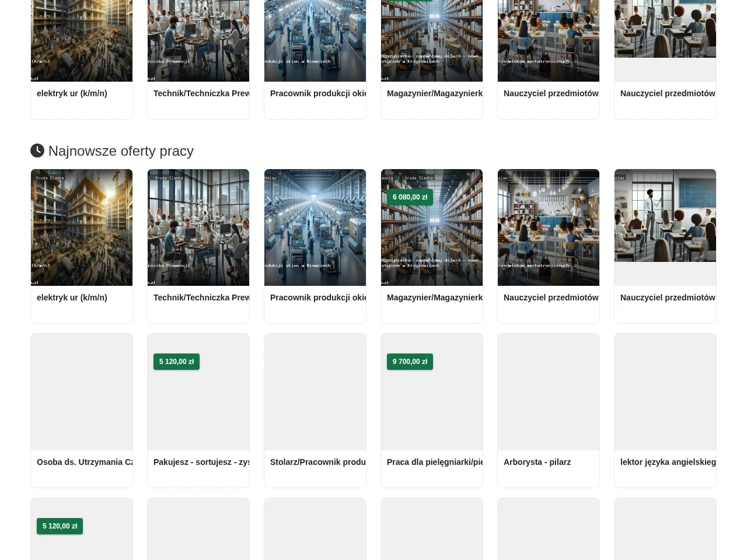
Task: Open the mechatronicznych classroom thumbnail under Najnowsze oferty pracy
Action: 549,228
